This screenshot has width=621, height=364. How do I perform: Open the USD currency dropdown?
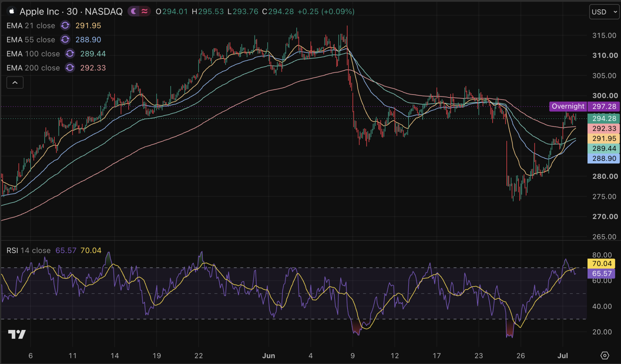pos(604,12)
